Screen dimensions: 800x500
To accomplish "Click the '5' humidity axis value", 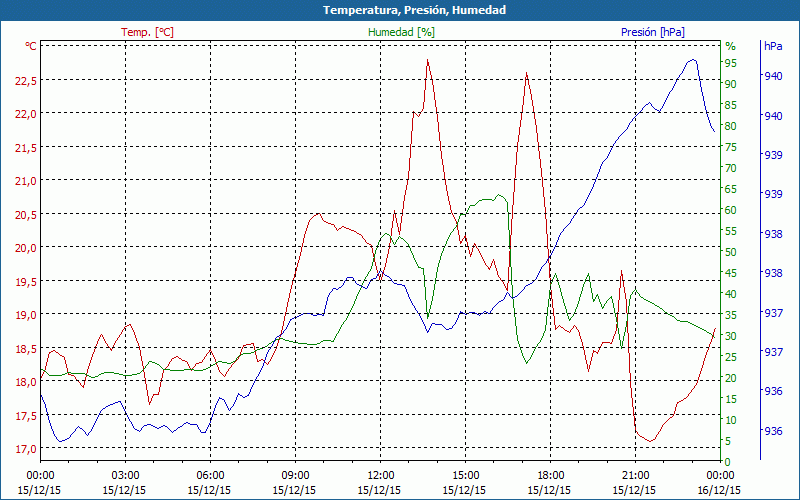I will 728,441.
